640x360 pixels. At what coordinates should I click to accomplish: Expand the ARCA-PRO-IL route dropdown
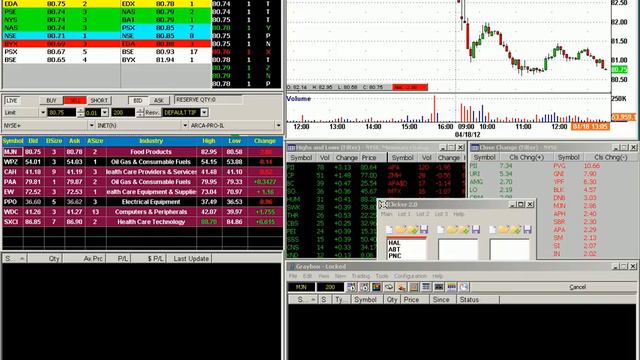pyautogui.click(x=278, y=125)
